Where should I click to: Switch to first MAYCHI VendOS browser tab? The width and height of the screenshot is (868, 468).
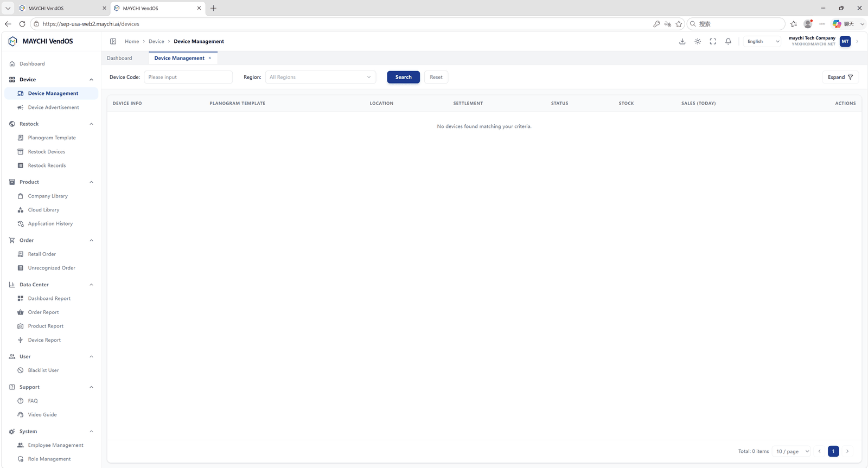tap(62, 8)
